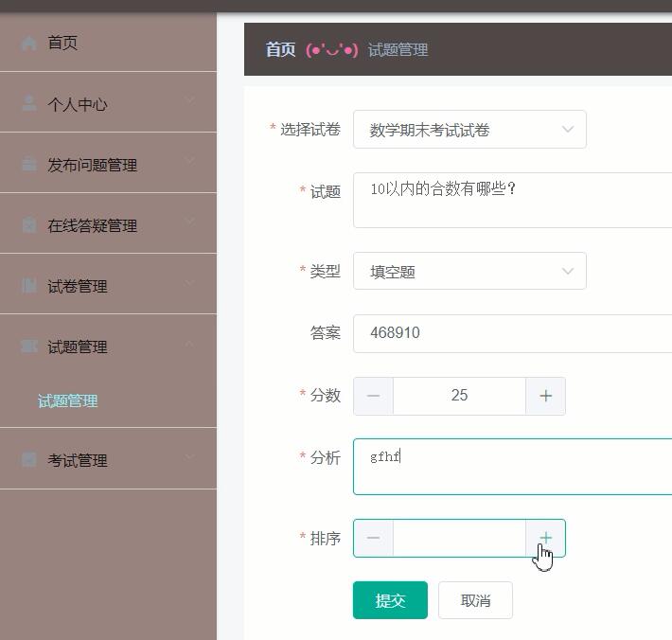Click into the 分析 textarea

[513, 467]
